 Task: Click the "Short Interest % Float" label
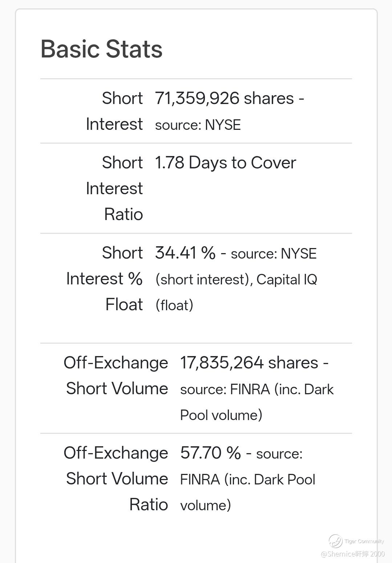point(105,279)
